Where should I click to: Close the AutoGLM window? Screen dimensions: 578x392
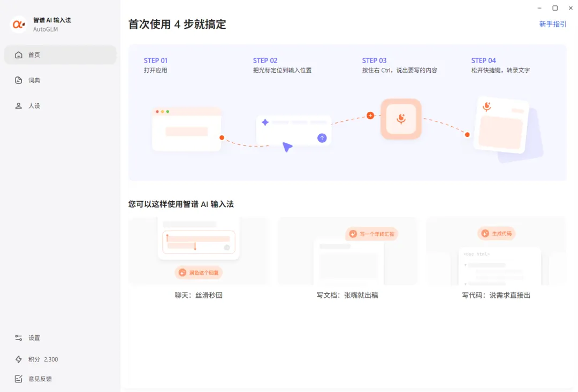point(571,8)
